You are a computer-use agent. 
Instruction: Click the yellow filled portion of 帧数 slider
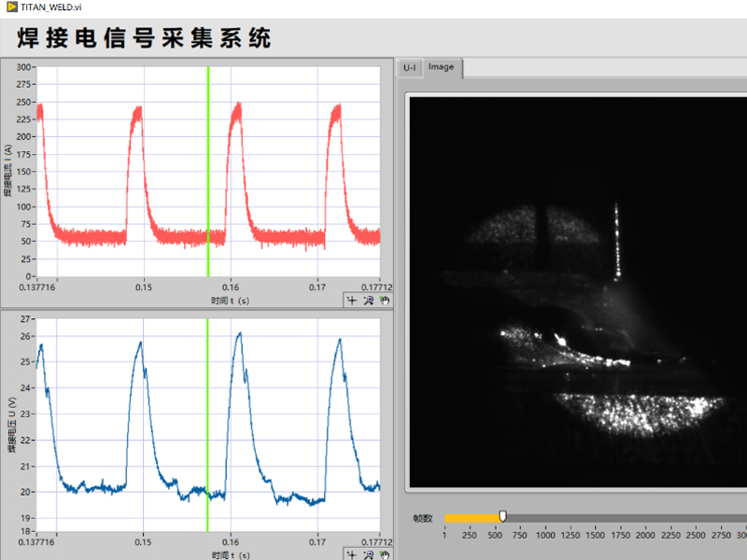click(472, 518)
